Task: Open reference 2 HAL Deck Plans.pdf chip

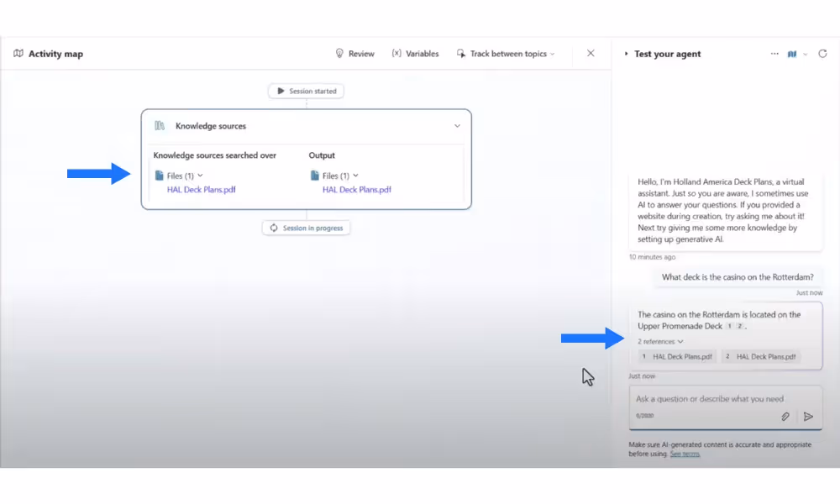Action: tap(761, 357)
